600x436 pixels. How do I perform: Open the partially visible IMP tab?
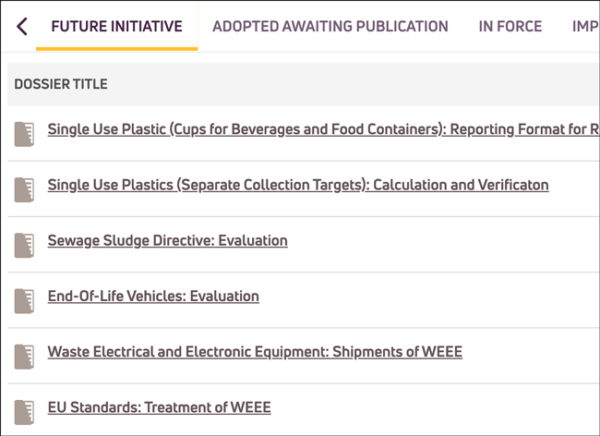[x=585, y=26]
